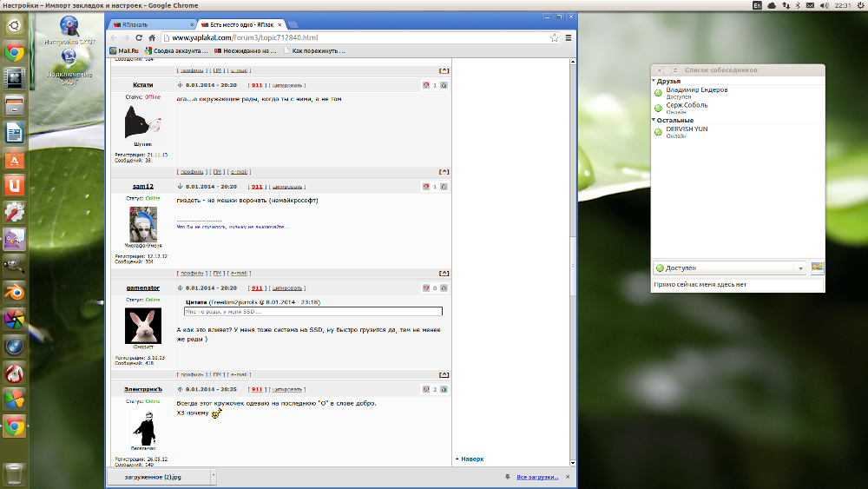Image resolution: width=868 pixels, height=489 pixels.
Task: Open Ubuntu Software Center in dock
Action: pos(15,159)
